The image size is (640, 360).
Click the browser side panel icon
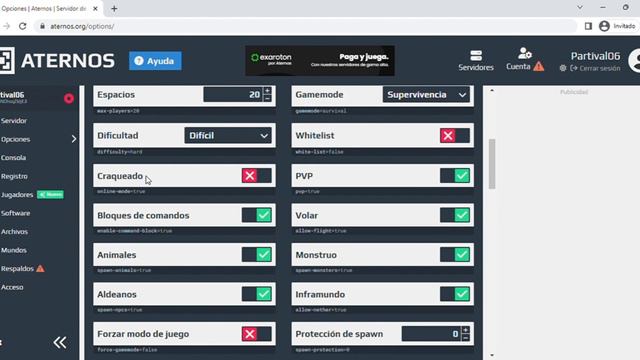pyautogui.click(x=588, y=26)
